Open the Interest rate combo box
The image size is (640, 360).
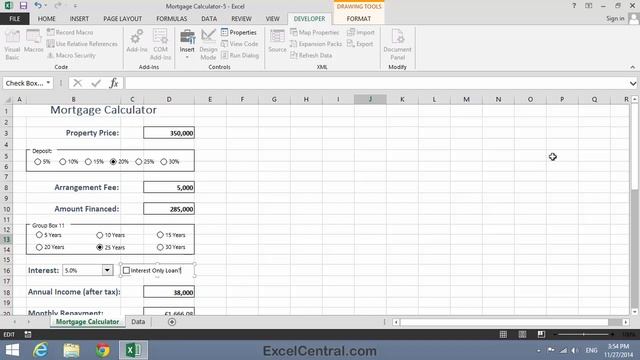click(x=107, y=270)
